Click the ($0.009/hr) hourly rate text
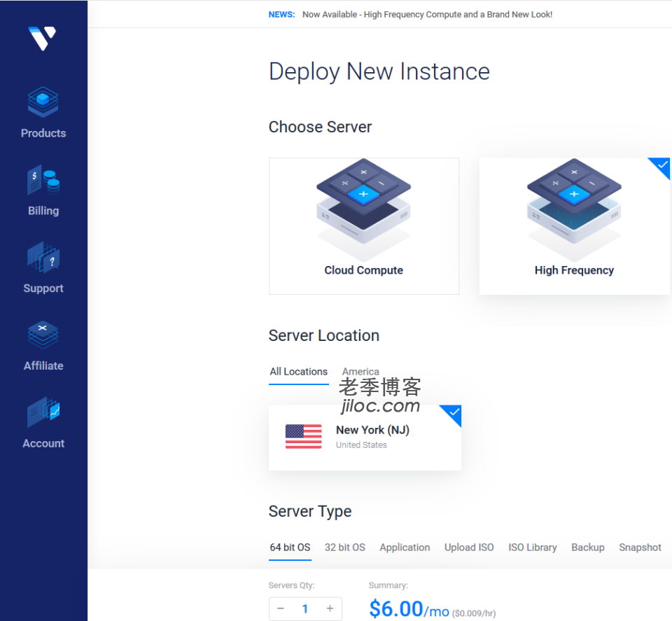 point(474,613)
